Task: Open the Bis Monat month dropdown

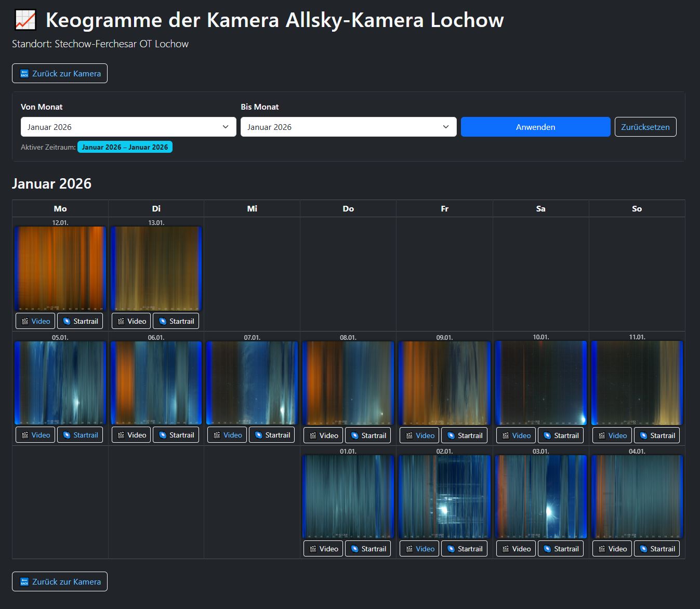Action: coord(348,126)
